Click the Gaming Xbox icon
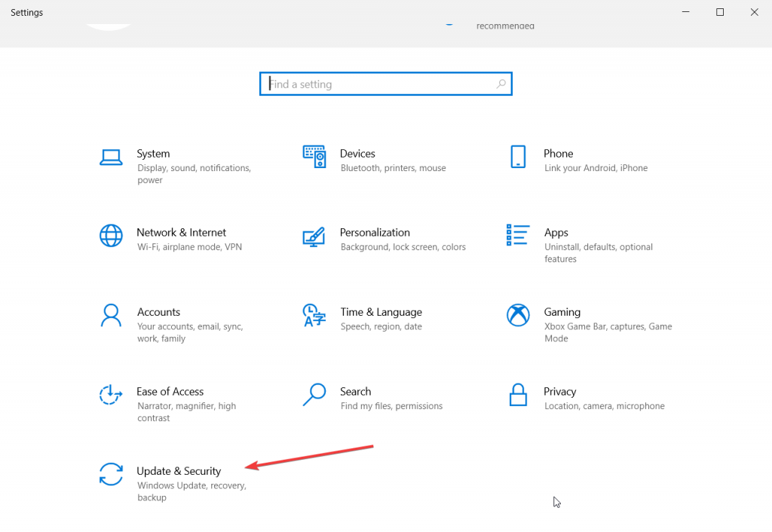Viewport: 772px width, 532px height. pyautogui.click(x=518, y=315)
